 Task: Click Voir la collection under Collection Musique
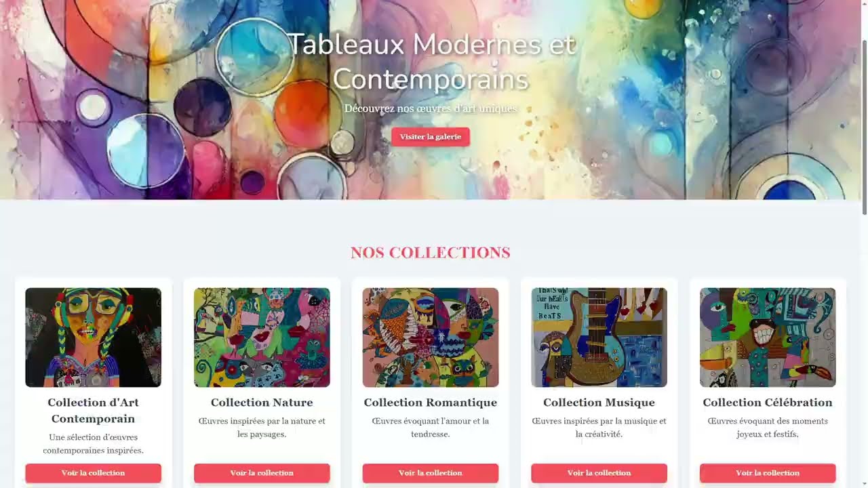point(599,473)
